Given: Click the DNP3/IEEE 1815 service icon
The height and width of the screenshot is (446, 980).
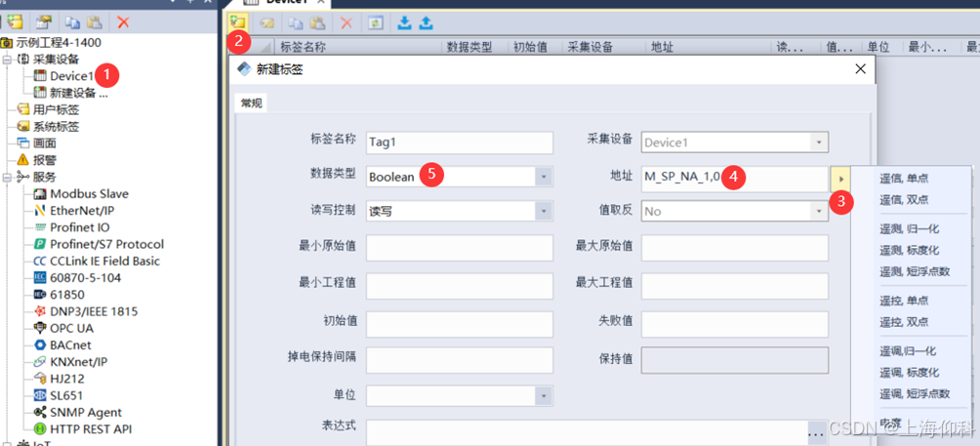Looking at the screenshot, I should coord(40,311).
